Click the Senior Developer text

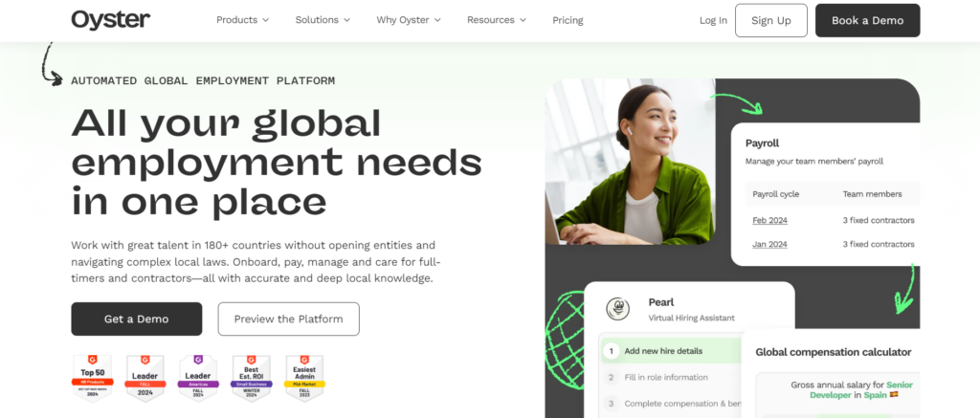861,390
